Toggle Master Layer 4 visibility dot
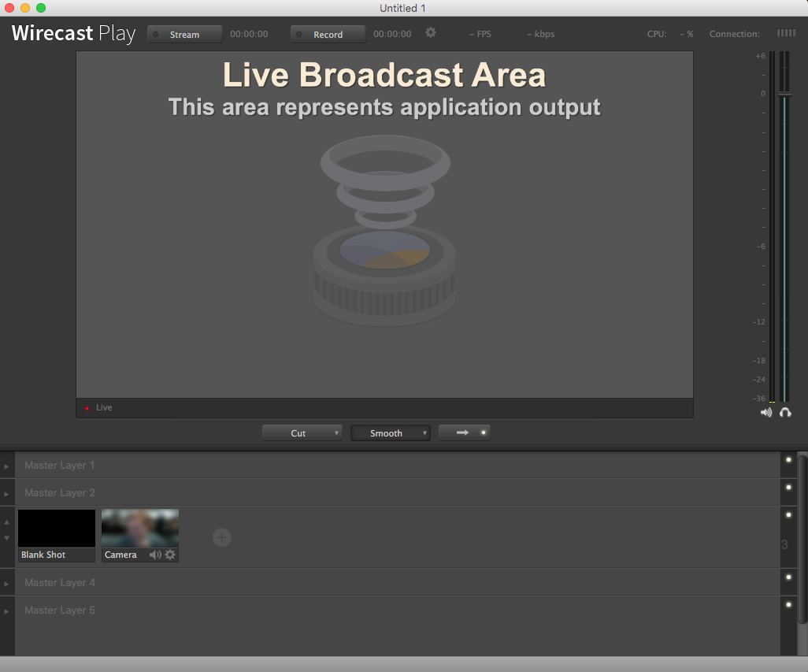 pos(788,577)
